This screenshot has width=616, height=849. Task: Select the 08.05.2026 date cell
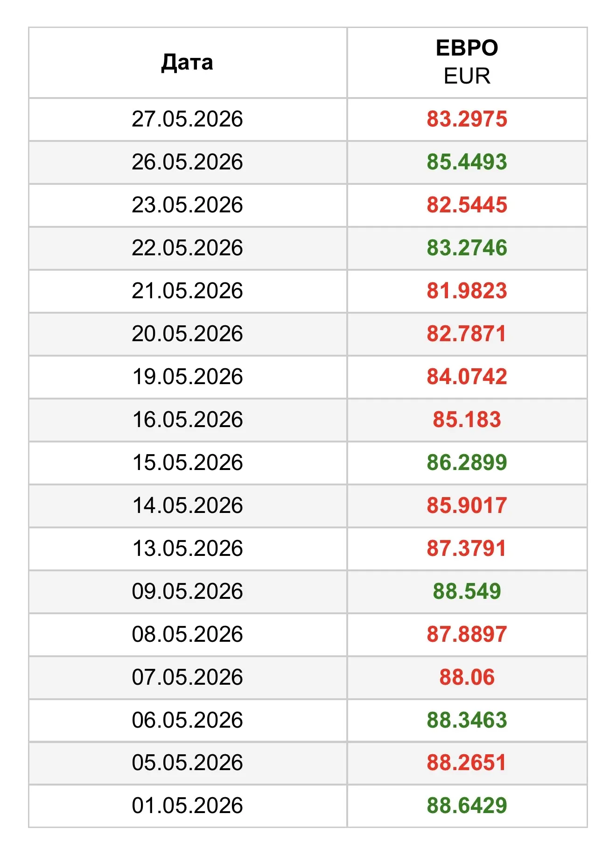187,634
